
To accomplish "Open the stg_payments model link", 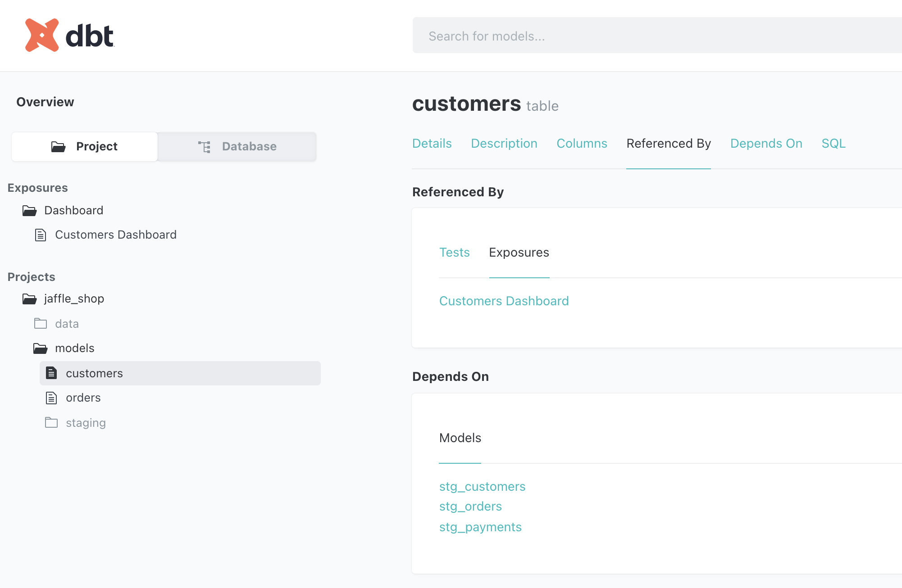I will click(480, 527).
